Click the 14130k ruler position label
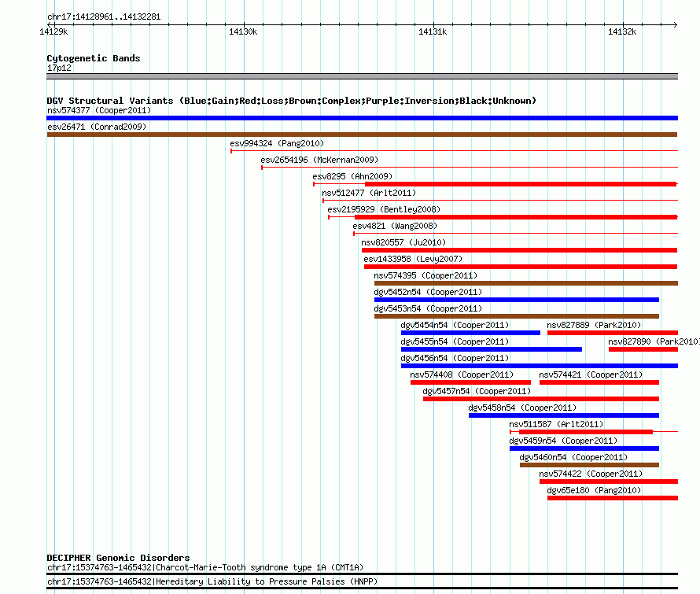Screen dimensions: 700x594 coord(243,31)
